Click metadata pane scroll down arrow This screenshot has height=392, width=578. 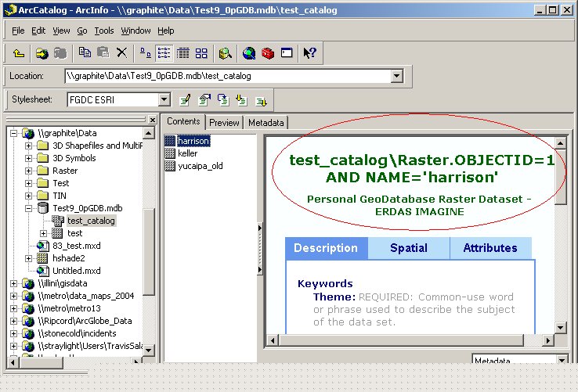click(560, 328)
